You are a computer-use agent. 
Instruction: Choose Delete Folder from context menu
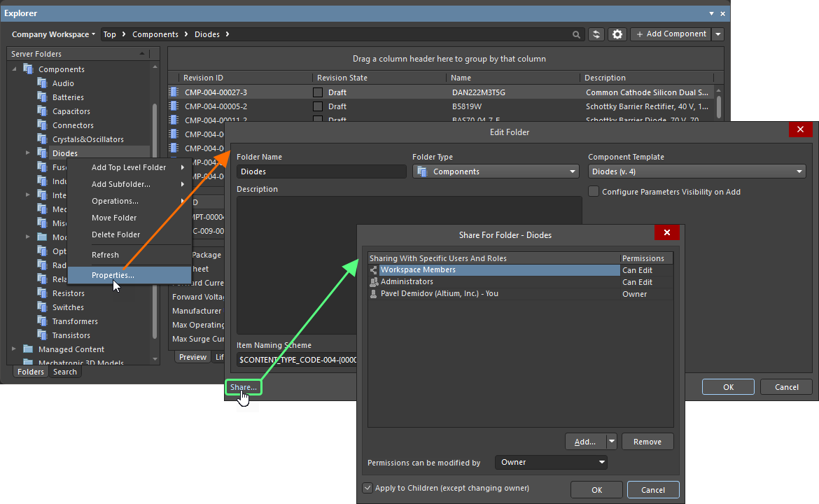point(116,234)
